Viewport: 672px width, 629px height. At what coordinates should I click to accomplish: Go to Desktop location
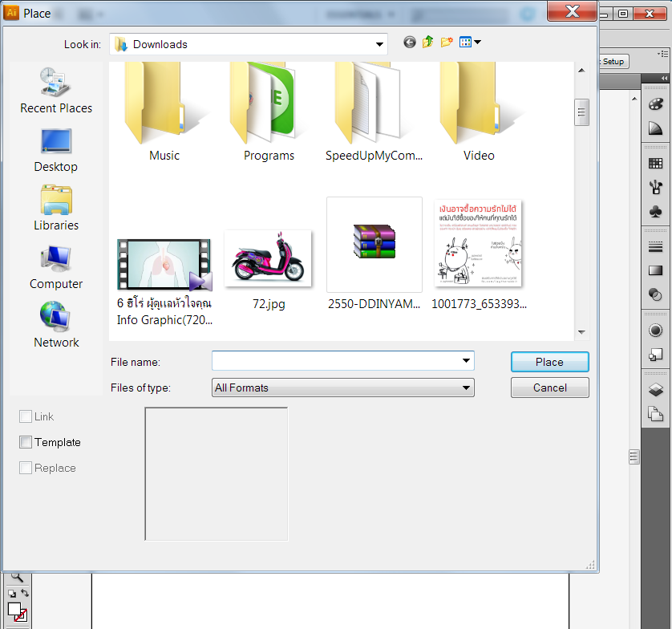(x=56, y=150)
